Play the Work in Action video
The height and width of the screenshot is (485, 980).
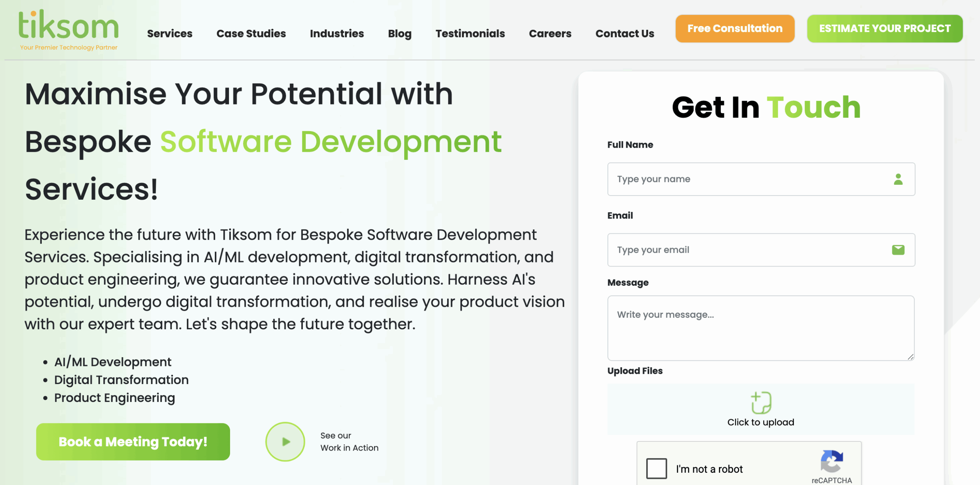285,442
